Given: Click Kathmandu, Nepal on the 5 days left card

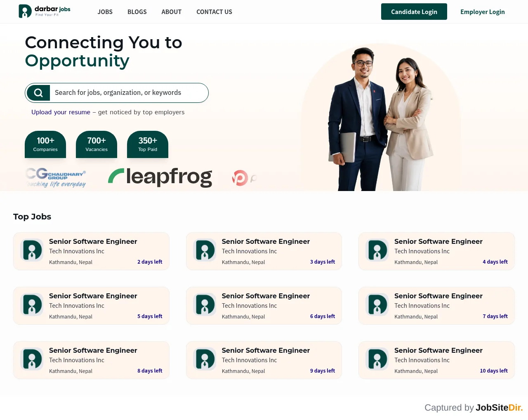Looking at the screenshot, I should [71, 317].
